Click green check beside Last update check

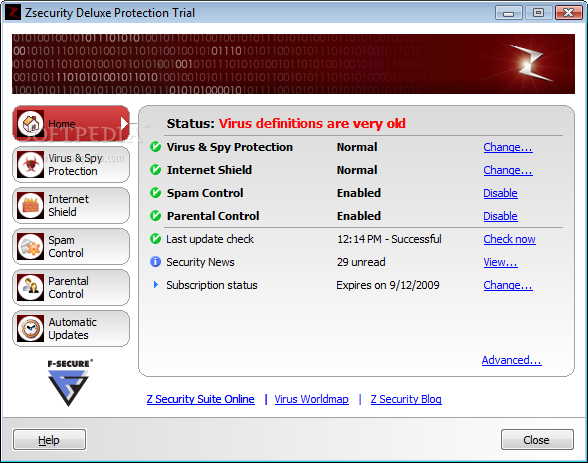tap(155, 239)
